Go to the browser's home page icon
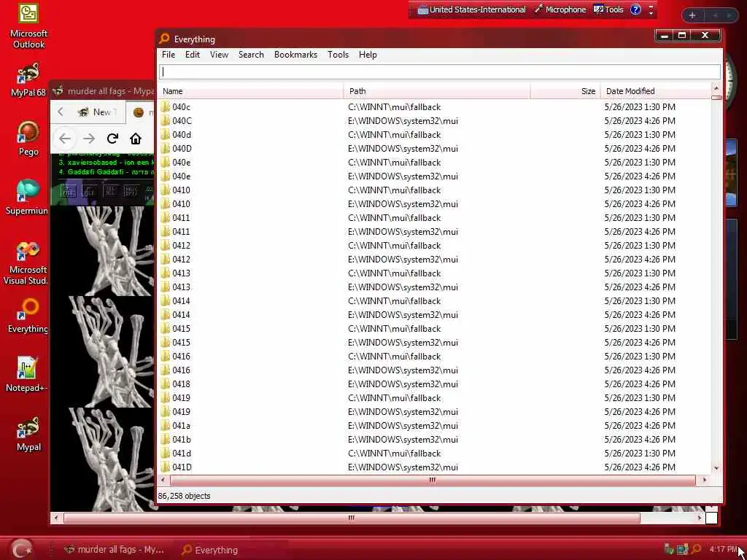 [135, 139]
